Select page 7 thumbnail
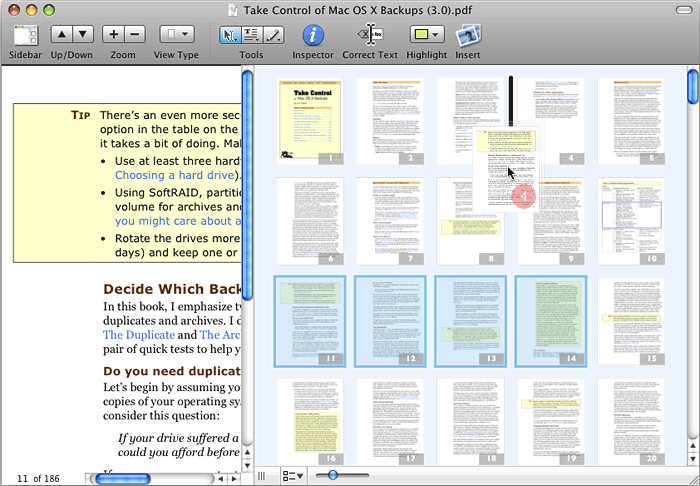This screenshot has height=486, width=700. click(x=390, y=221)
